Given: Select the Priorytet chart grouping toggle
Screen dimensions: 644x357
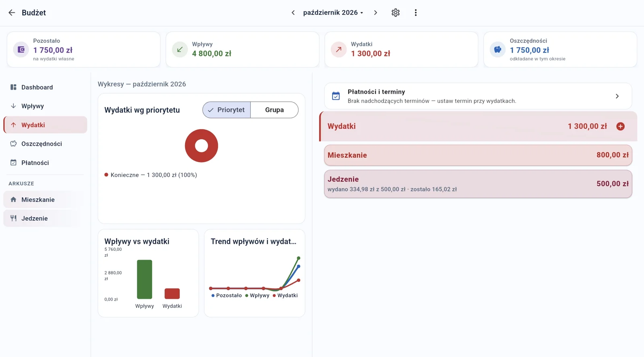Looking at the screenshot, I should click(227, 110).
